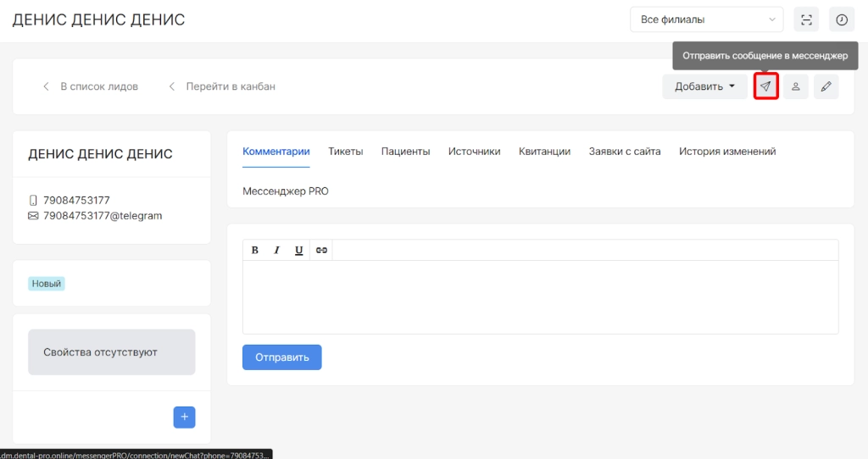Open the Пациенты tab
Image resolution: width=868 pixels, height=459 pixels.
[405, 152]
